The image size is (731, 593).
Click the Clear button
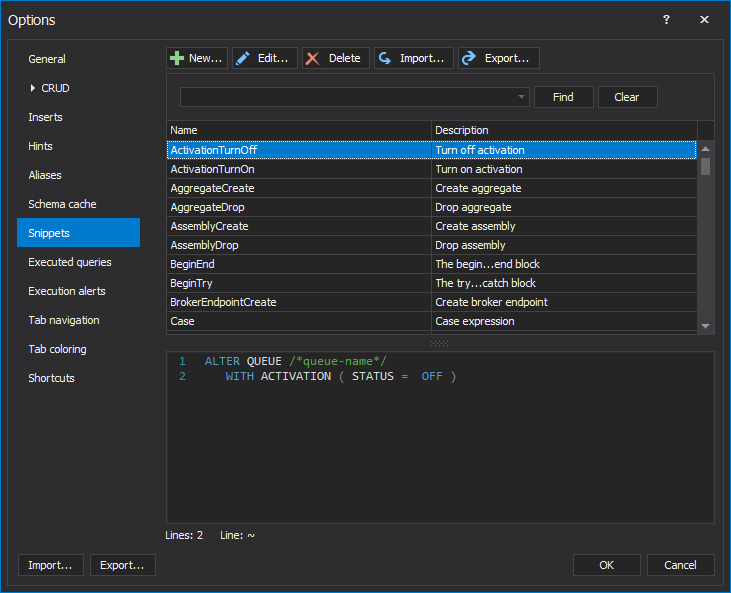tap(628, 97)
